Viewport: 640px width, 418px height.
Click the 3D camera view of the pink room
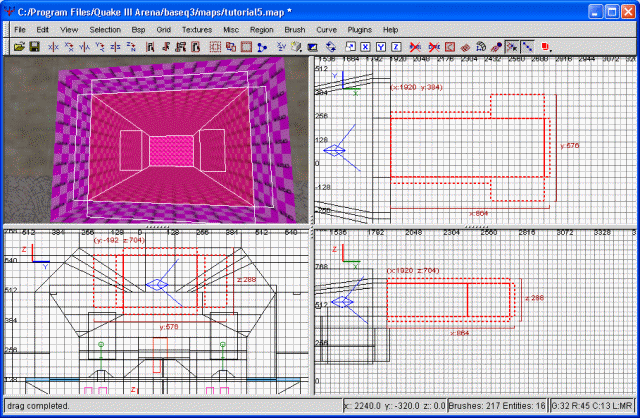(156, 140)
